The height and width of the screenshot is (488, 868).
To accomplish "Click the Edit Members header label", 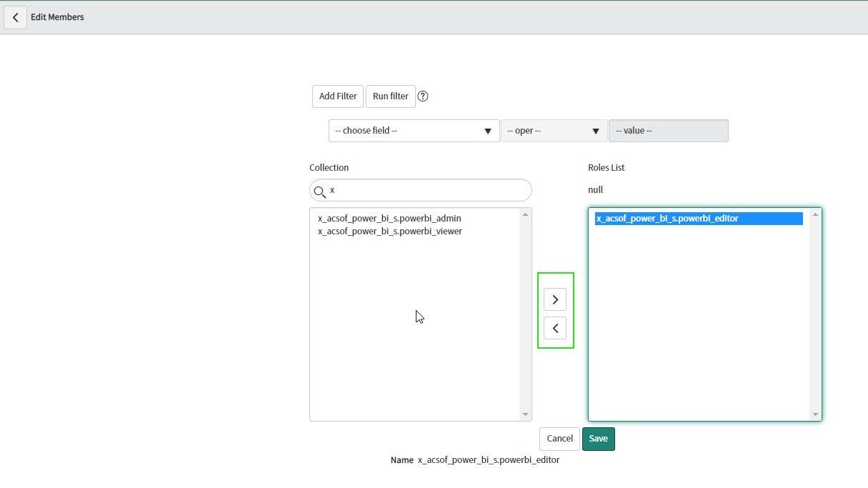I will click(57, 16).
